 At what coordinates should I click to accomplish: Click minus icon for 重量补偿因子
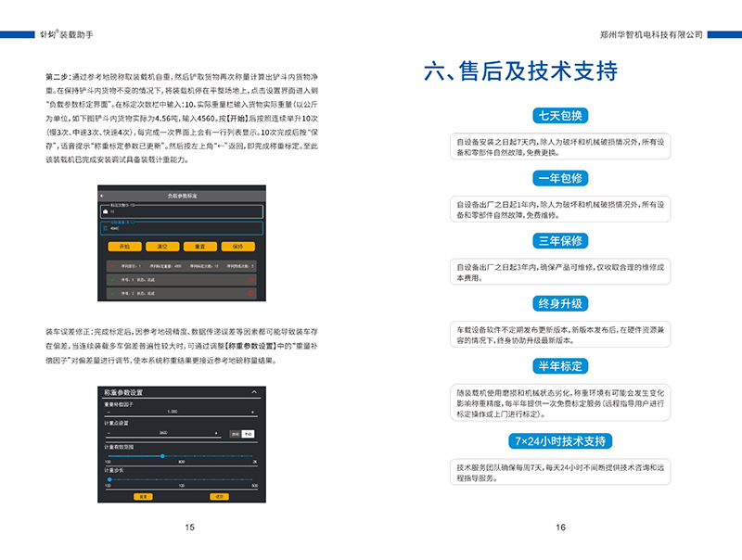(x=109, y=412)
